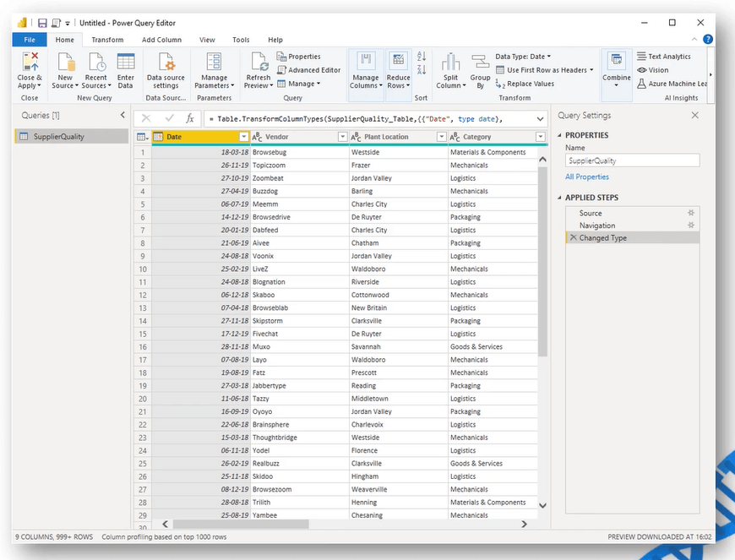Select the SupplierQuality query

[x=72, y=136]
